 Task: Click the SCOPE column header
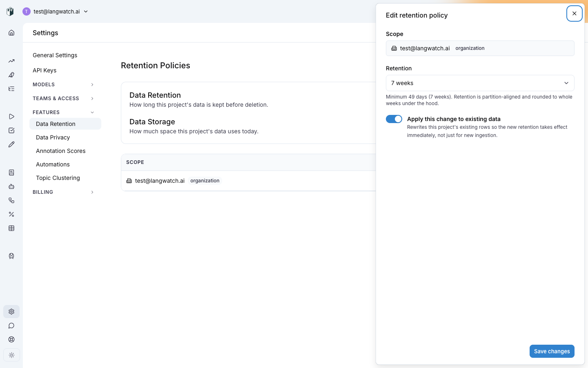click(x=135, y=162)
